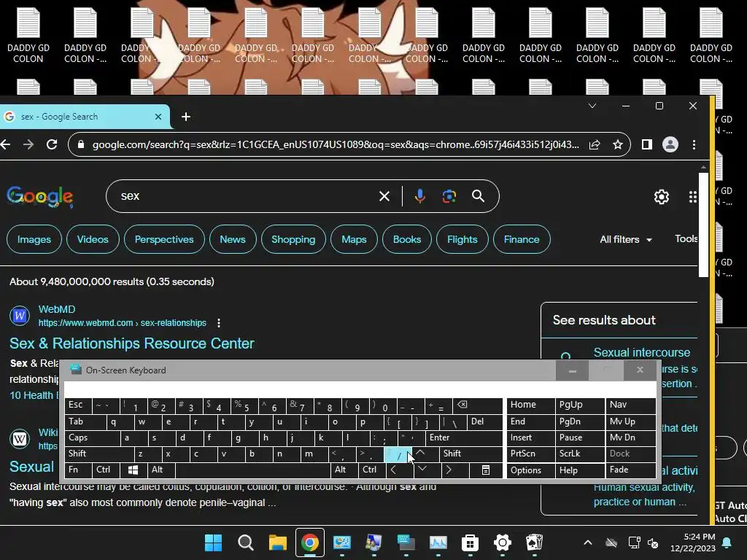
Task: Click the Chrome address bar URL
Action: coord(336,144)
